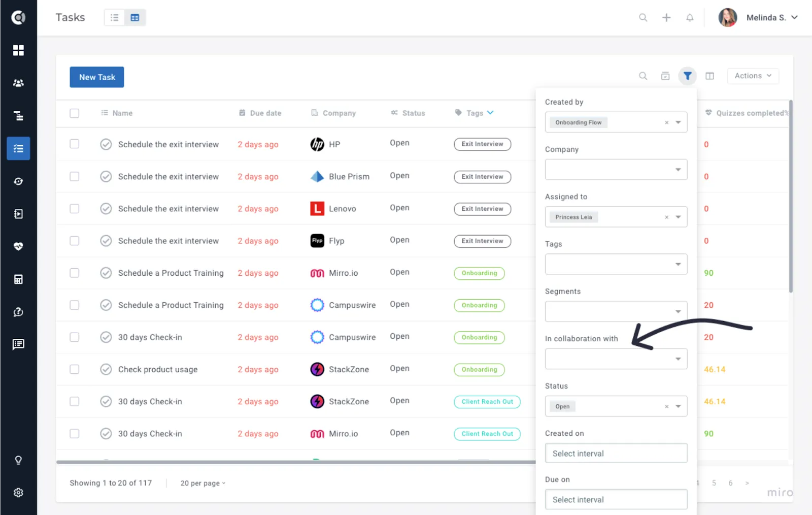The width and height of the screenshot is (812, 515).
Task: Click the table search icon near Actions
Action: [643, 76]
